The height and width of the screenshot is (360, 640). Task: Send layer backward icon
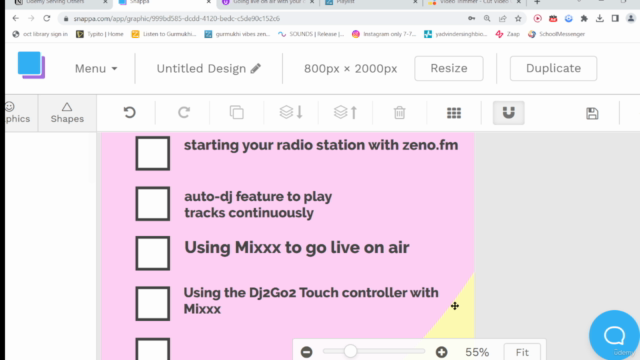point(291,112)
